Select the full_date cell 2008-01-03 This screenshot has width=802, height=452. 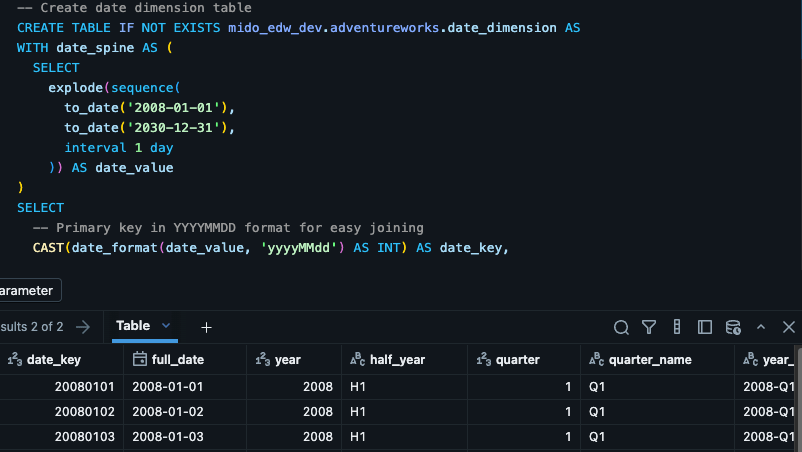[168, 437]
